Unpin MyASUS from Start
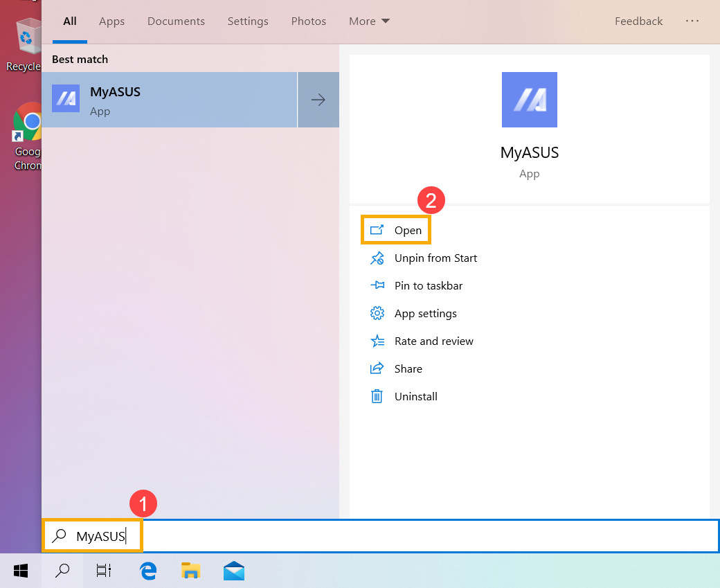The width and height of the screenshot is (720, 588). pyautogui.click(x=424, y=258)
